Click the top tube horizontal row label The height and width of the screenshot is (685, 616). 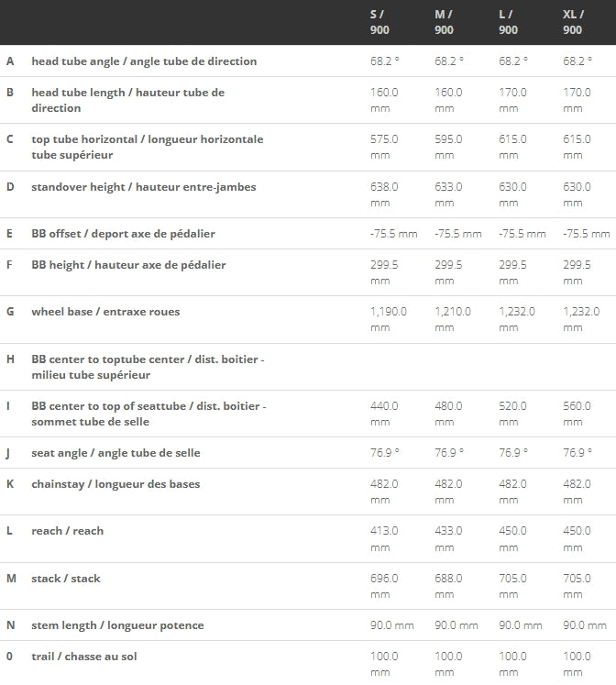click(147, 147)
